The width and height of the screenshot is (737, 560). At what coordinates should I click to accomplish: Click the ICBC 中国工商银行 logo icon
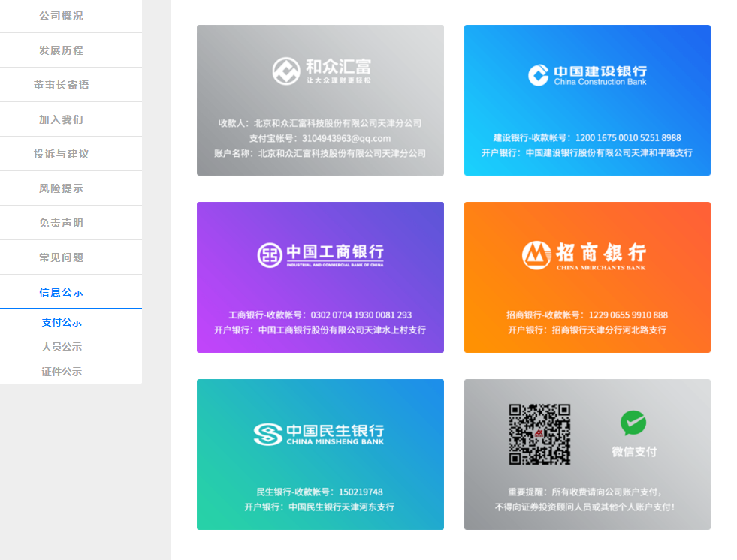(270, 255)
